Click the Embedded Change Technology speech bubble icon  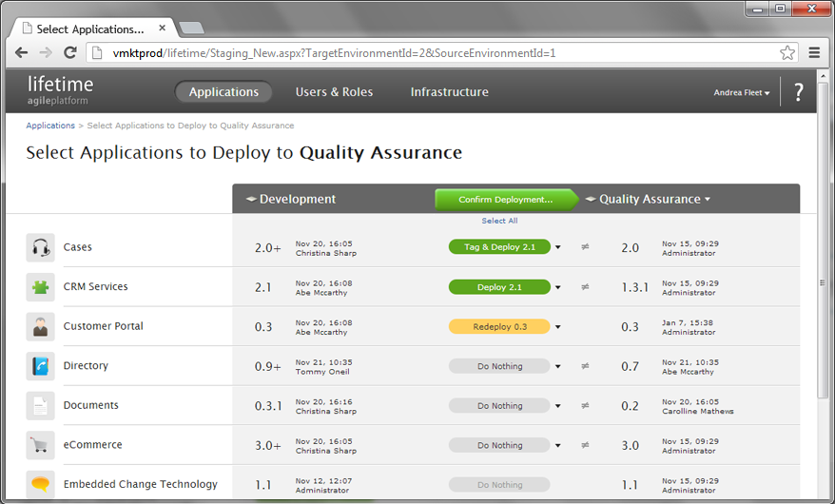[x=41, y=484]
